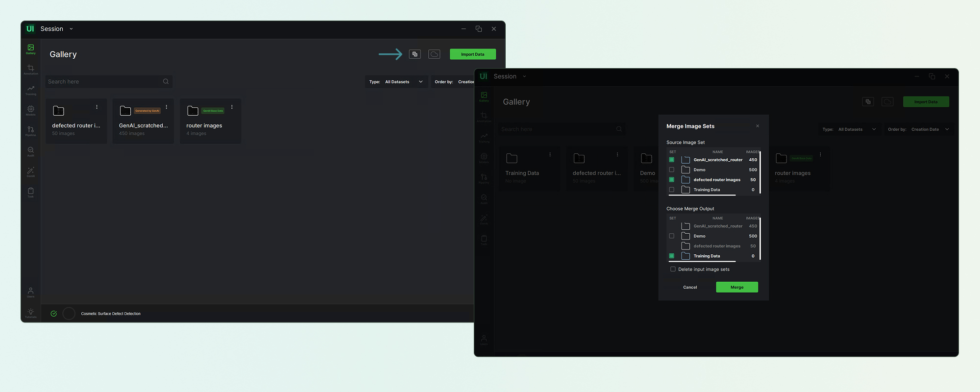Viewport: 980px width, 392px height.
Task: Open the Session dropdown in left window title bar
Action: (x=57, y=29)
